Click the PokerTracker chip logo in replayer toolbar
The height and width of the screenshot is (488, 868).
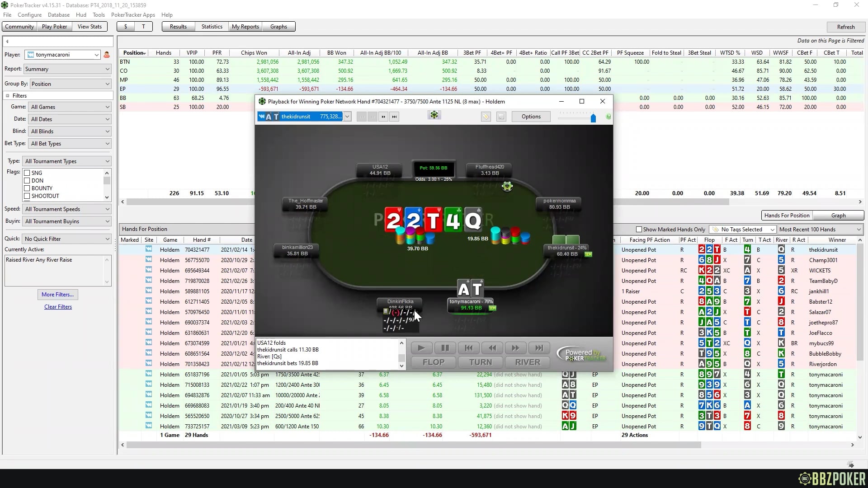(434, 115)
